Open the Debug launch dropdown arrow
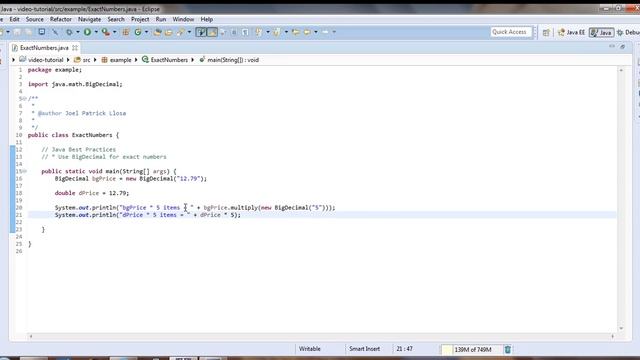The width and height of the screenshot is (640, 360). [78, 32]
